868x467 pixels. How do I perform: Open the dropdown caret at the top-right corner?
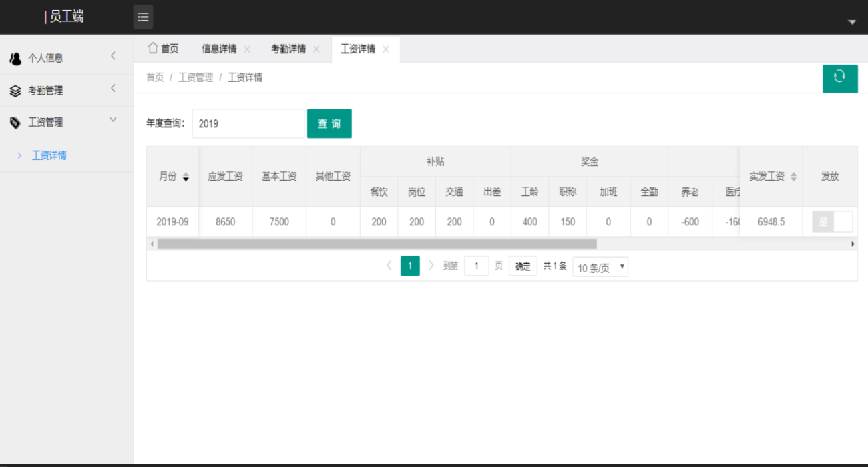[x=851, y=21]
